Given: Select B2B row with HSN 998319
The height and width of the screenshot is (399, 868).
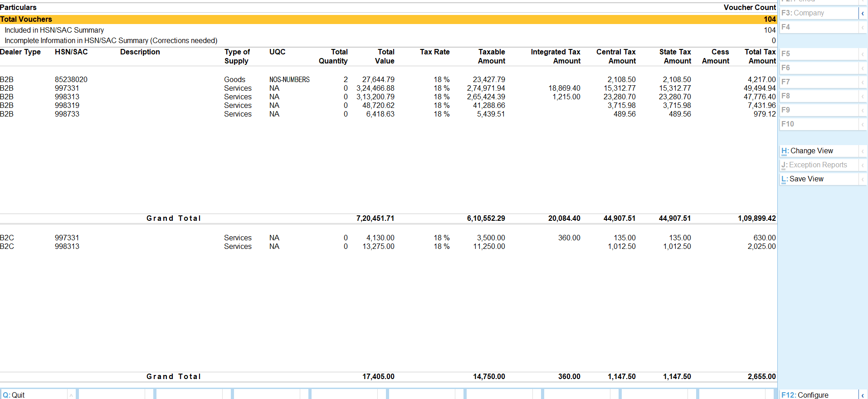Looking at the screenshot, I should [67, 105].
